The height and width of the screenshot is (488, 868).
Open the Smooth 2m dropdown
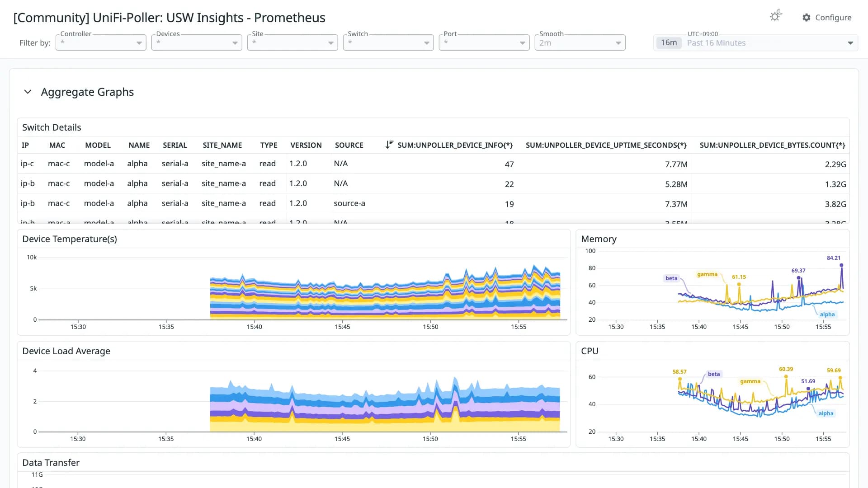point(580,42)
